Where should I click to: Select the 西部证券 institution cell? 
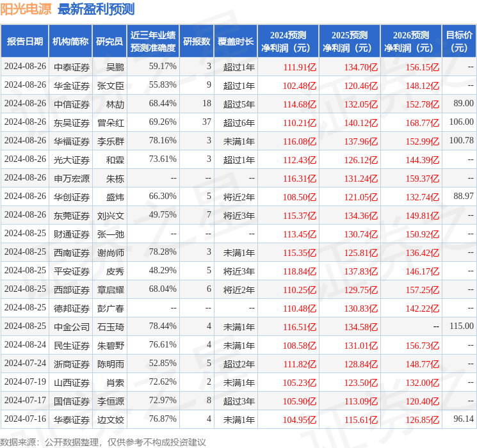point(72,289)
